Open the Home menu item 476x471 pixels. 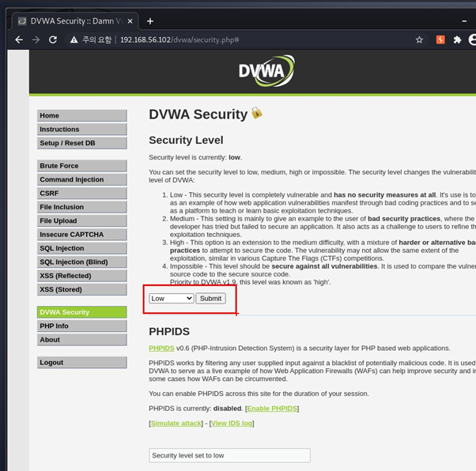(82, 115)
